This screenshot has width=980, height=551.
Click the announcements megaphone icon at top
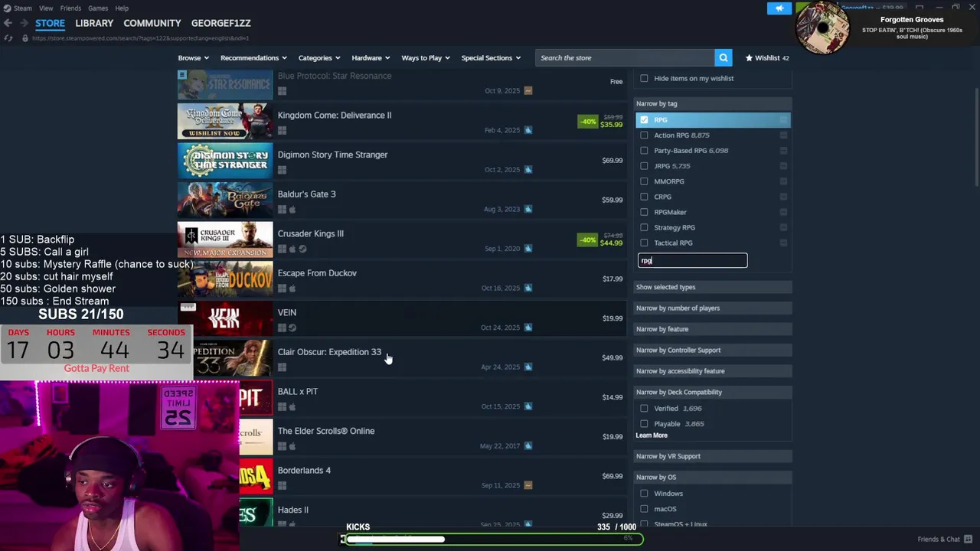tap(779, 8)
